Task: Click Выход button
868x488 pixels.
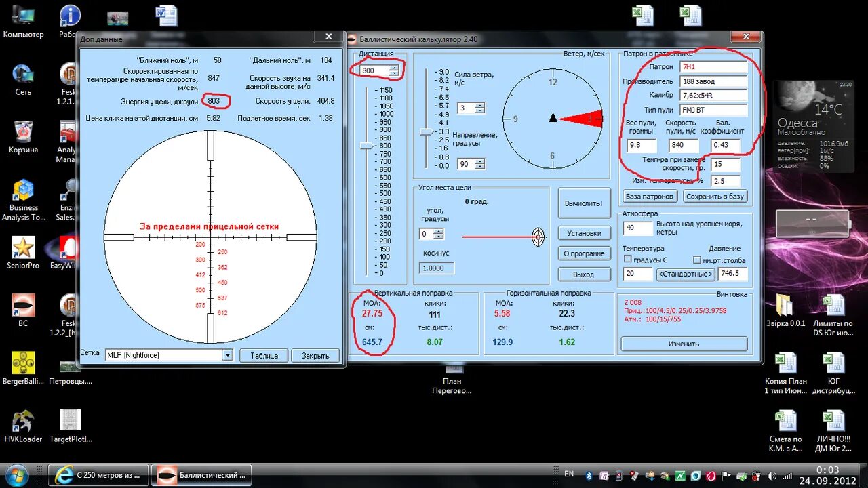Action: [584, 274]
